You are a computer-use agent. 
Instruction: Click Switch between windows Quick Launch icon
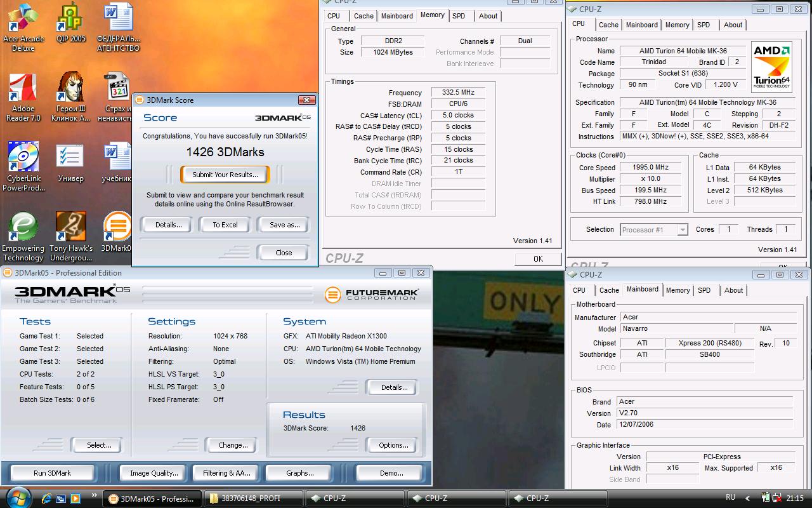point(61,498)
